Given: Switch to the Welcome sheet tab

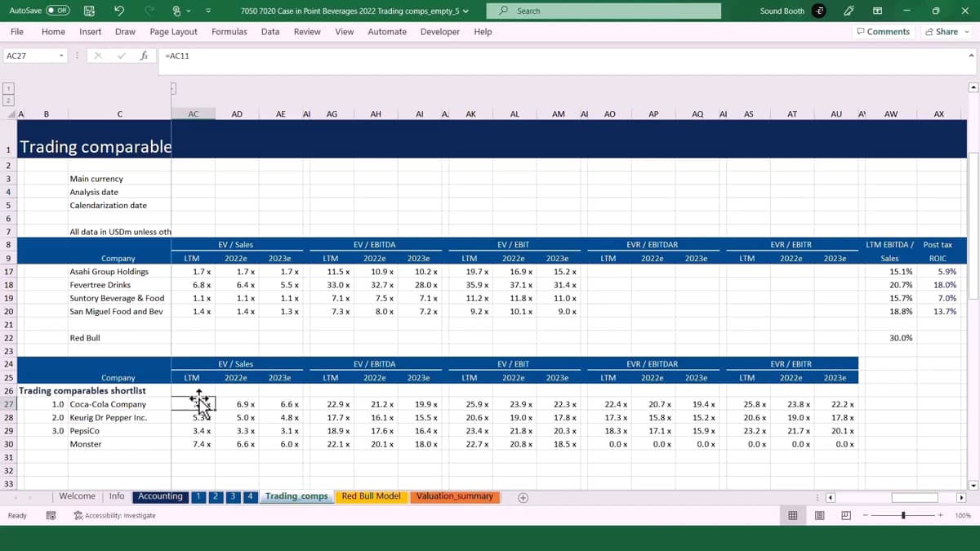Looking at the screenshot, I should [77, 496].
